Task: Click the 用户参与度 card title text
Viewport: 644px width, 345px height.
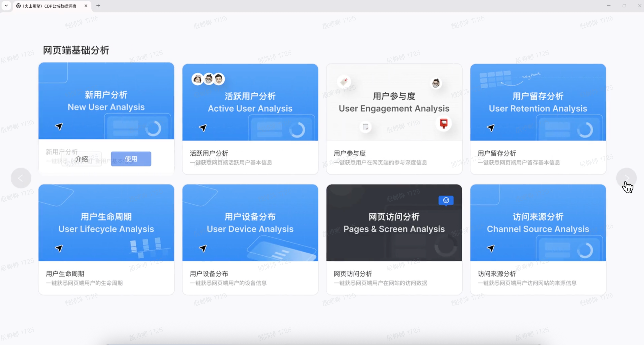Action: (x=350, y=153)
